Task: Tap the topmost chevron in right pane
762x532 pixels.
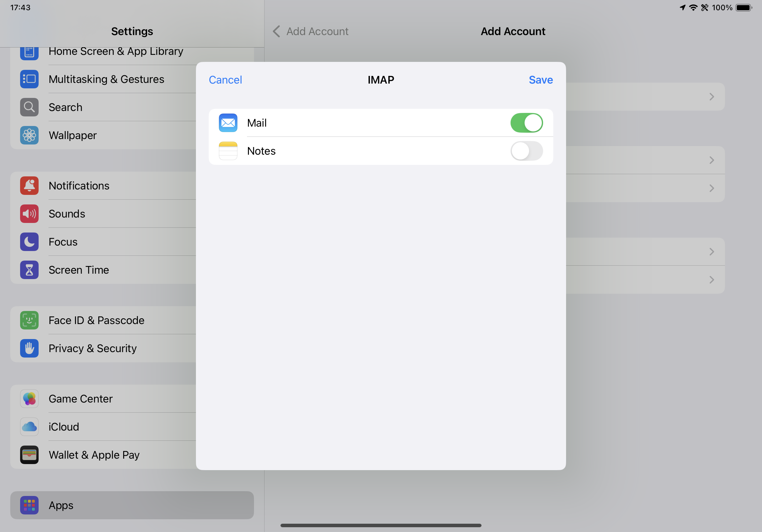Action: (712, 97)
